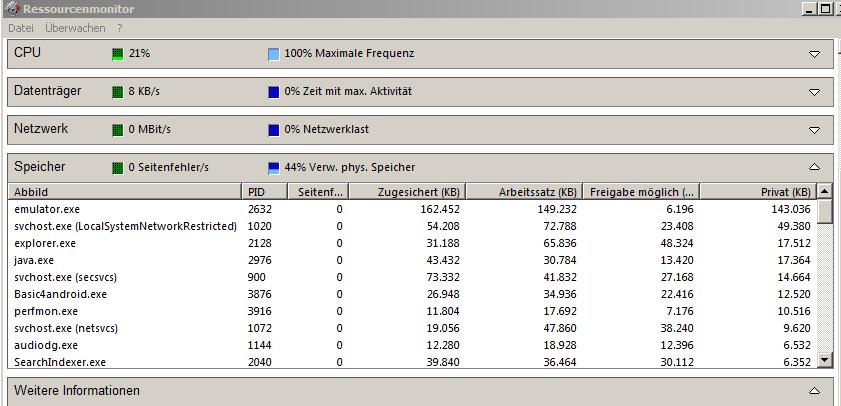
Task: Click the green Seitenfehler/s indicator
Action: tap(117, 168)
